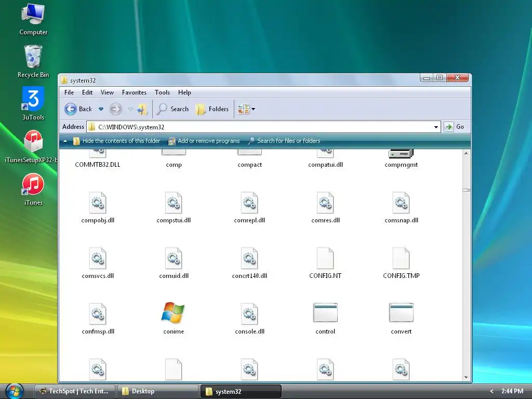The width and height of the screenshot is (532, 399).
Task: Select the compatui.dll file name
Action: [x=325, y=165]
